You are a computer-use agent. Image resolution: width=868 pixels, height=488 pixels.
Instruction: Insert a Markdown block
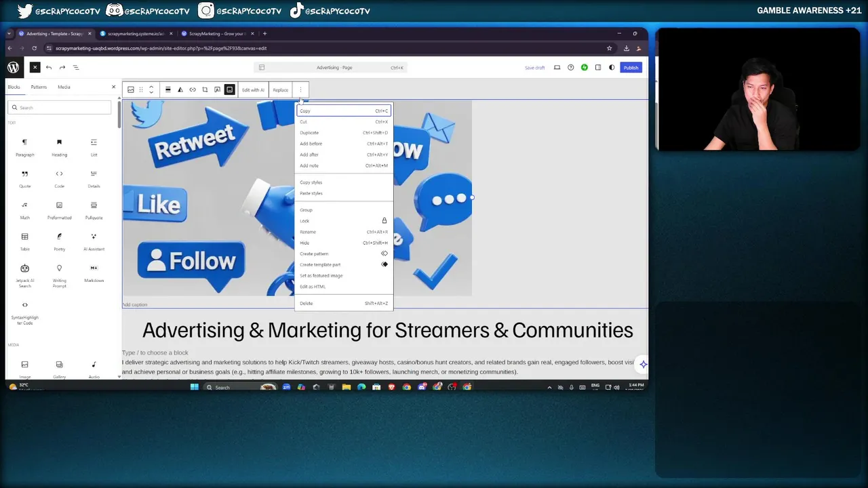[x=94, y=273]
